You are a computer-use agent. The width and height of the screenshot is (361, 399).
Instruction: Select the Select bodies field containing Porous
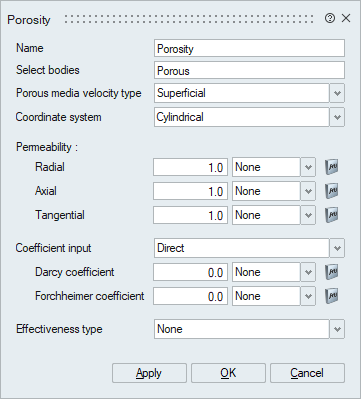[x=249, y=70]
